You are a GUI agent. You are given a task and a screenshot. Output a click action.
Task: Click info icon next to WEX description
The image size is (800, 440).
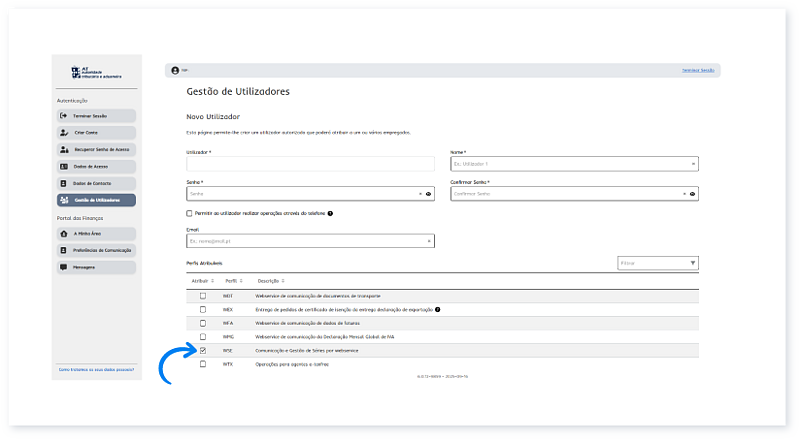[x=437, y=310]
